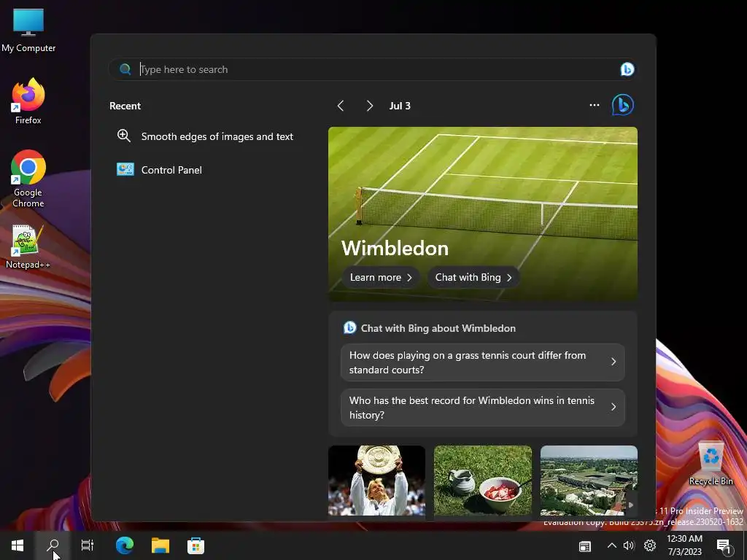Click the zoom-plus icon beside Smooth edges

pos(124,136)
